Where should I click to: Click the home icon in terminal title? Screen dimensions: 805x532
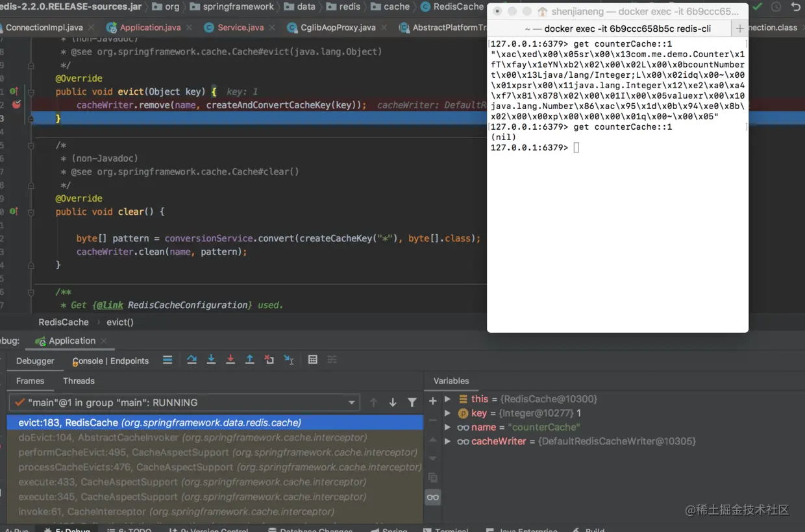tap(543, 12)
